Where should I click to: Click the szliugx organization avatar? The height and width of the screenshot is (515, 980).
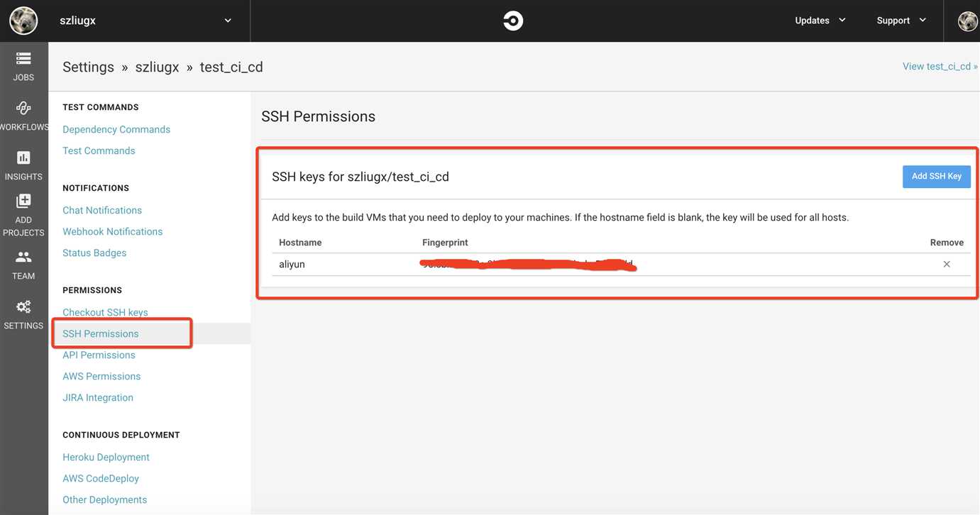pyautogui.click(x=23, y=21)
